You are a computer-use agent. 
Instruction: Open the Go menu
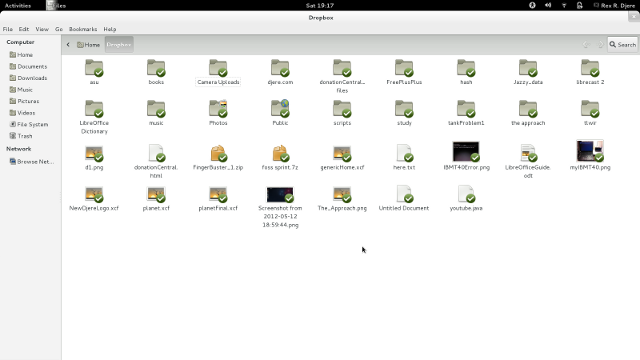click(59, 29)
